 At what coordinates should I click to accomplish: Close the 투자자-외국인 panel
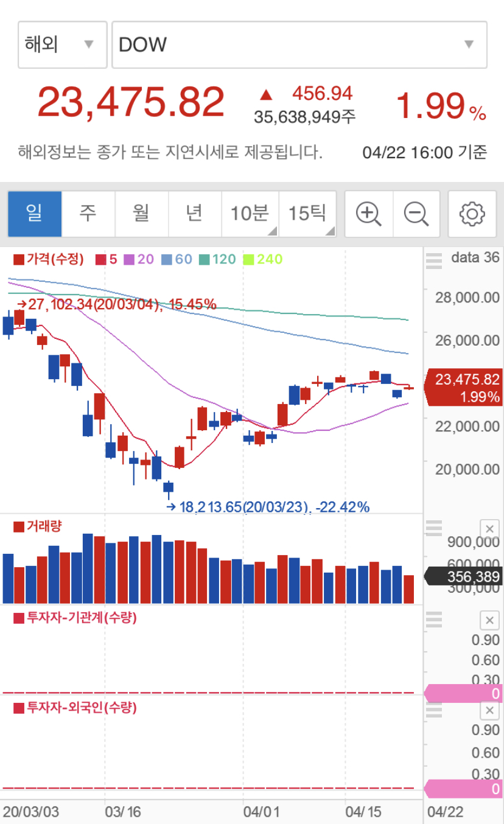coord(489,710)
